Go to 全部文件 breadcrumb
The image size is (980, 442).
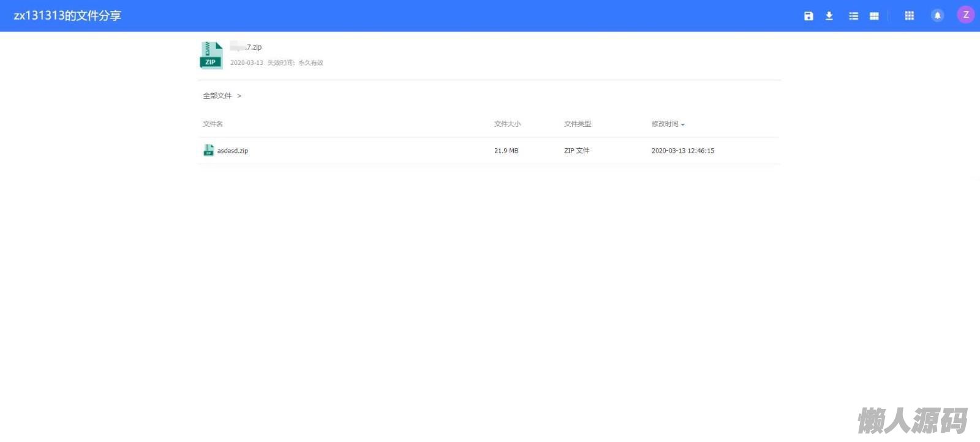(217, 96)
